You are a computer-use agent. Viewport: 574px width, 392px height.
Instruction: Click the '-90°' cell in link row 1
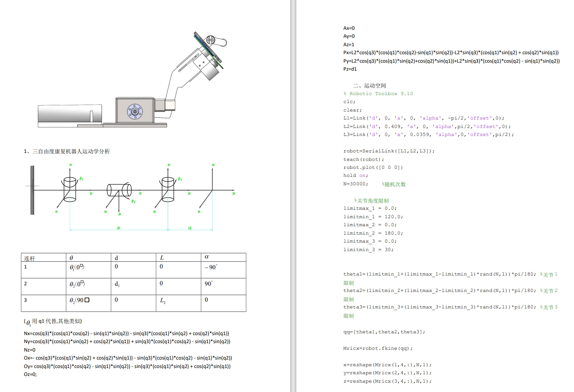[x=223, y=270]
